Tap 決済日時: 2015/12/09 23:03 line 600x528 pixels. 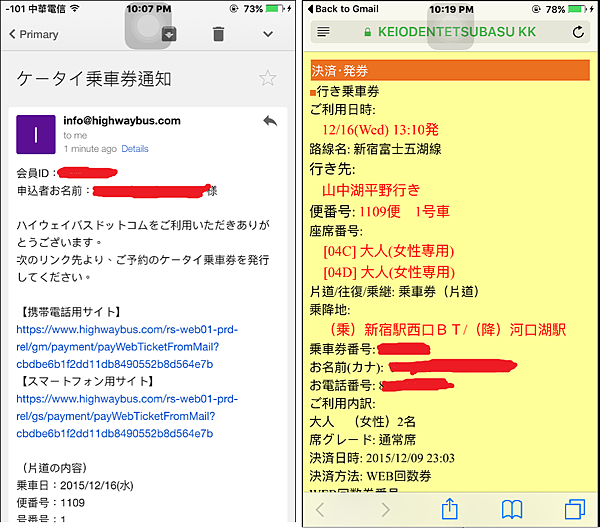pos(382,458)
